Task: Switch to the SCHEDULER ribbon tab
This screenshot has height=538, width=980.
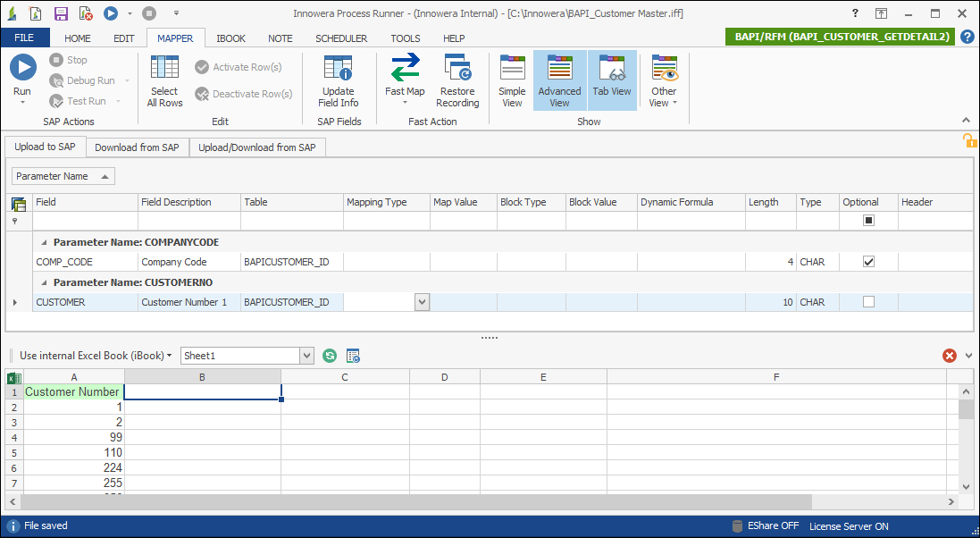Action: pyautogui.click(x=341, y=38)
